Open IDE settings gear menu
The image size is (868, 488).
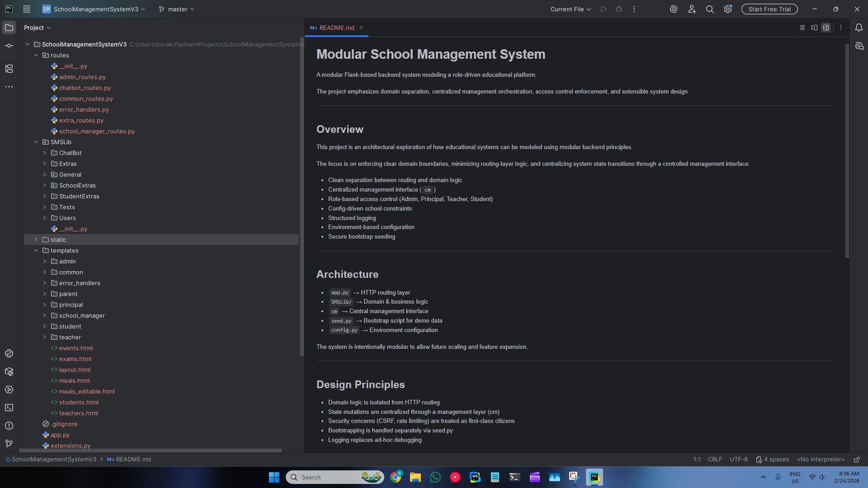(728, 9)
